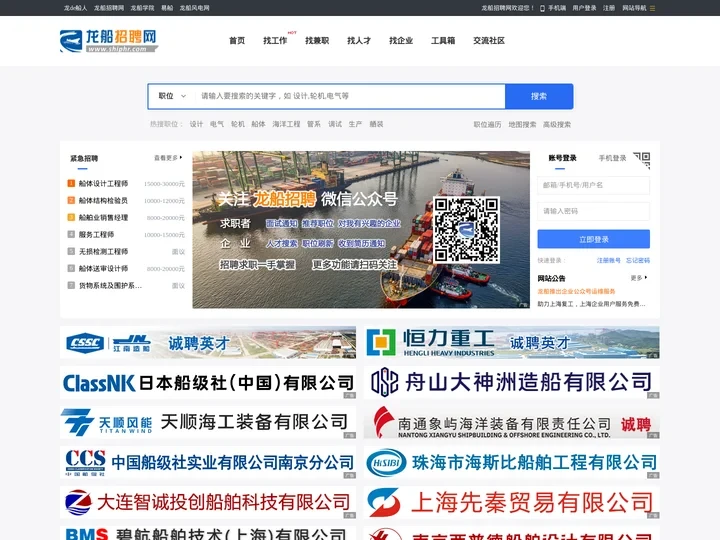The height and width of the screenshot is (540, 720).
Task: Click 注册 in top bar
Action: pos(609,8)
